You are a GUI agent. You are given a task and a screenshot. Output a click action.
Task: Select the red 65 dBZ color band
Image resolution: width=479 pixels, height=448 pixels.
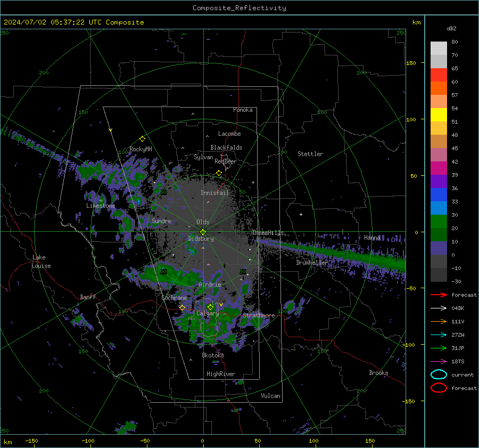coord(439,75)
